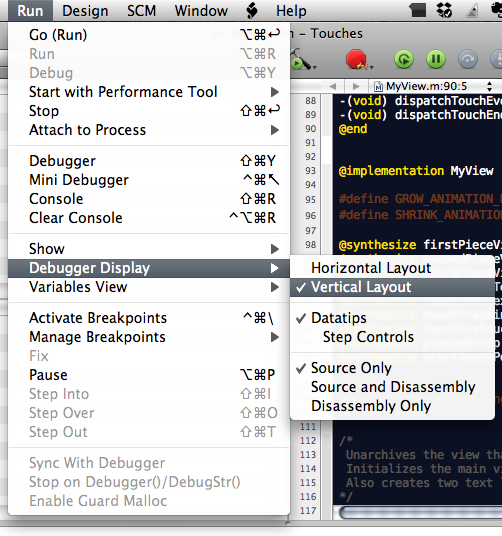Viewport: 502px width, 536px height.
Task: Click the #define SHRINK_ANIMATION line
Action: (420, 215)
